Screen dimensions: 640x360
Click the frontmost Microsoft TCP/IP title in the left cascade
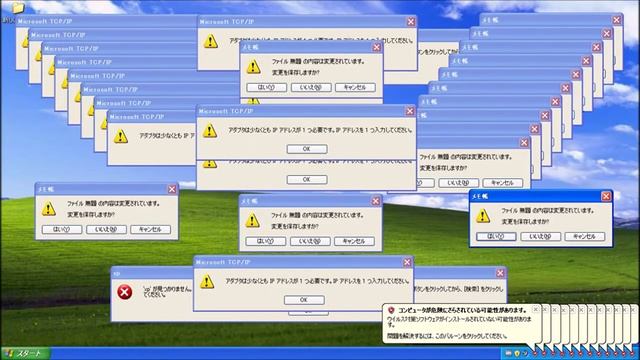point(137,117)
